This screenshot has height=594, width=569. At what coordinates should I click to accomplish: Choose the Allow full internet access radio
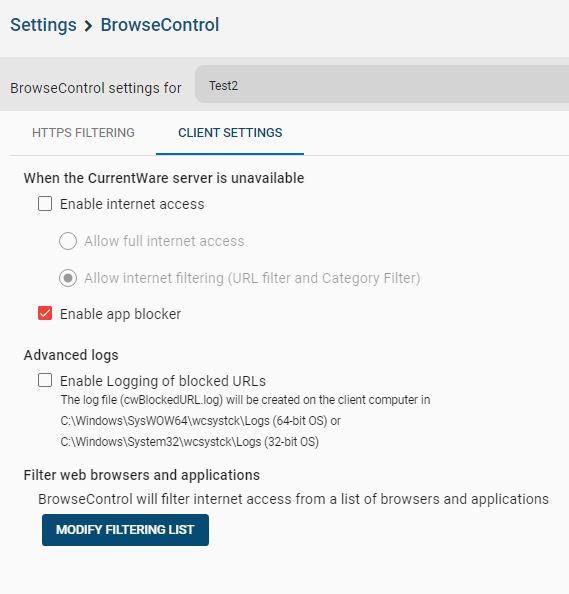tap(68, 241)
